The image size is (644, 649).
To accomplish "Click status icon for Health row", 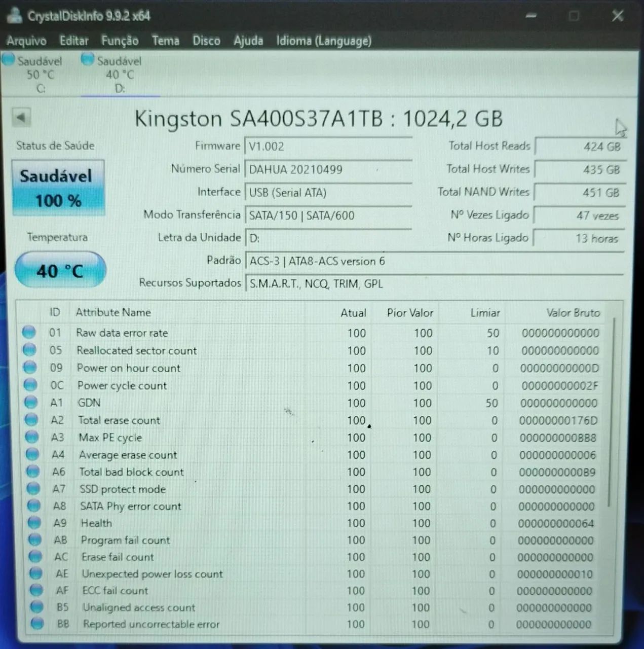I will point(34,522).
